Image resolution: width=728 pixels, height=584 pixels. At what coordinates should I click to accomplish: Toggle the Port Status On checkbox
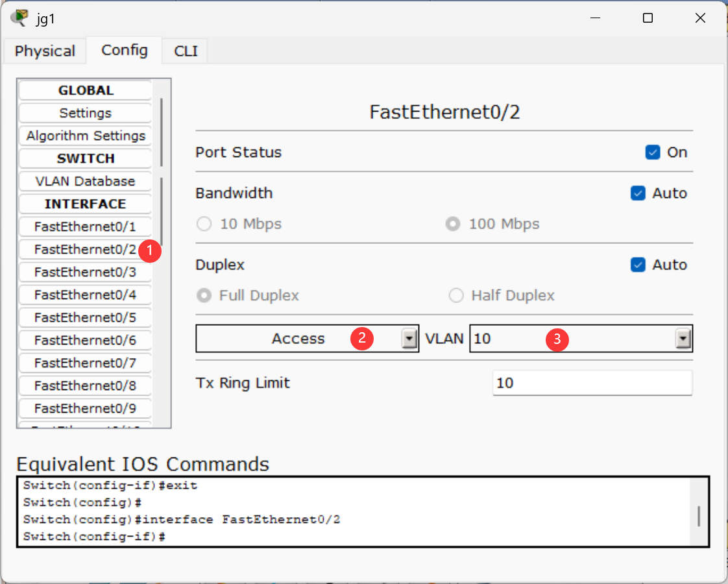click(653, 152)
